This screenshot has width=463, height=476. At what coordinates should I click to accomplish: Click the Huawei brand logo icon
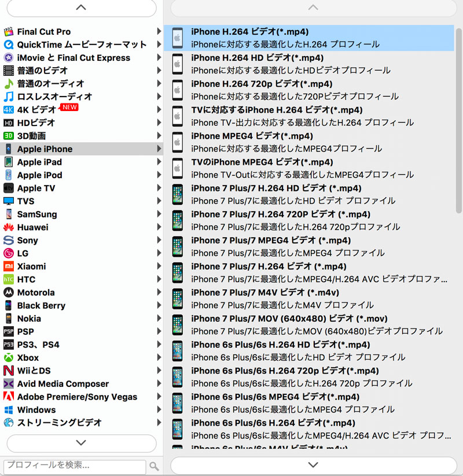pyautogui.click(x=9, y=227)
